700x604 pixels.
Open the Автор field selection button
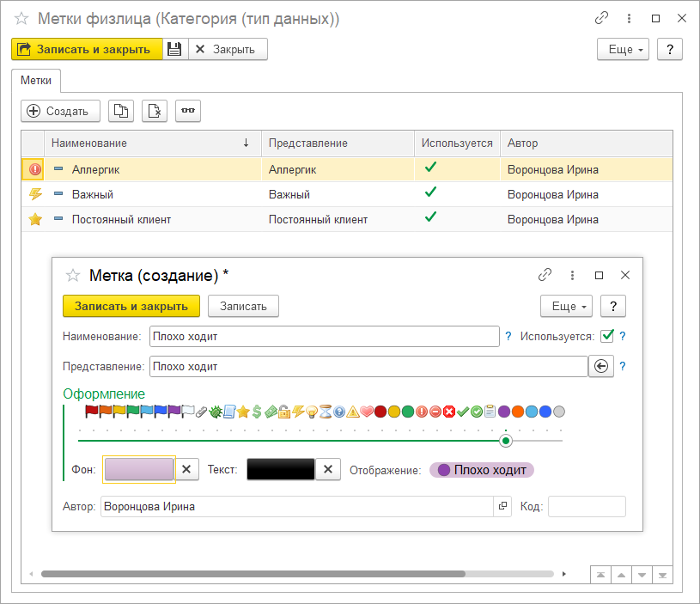pos(502,507)
